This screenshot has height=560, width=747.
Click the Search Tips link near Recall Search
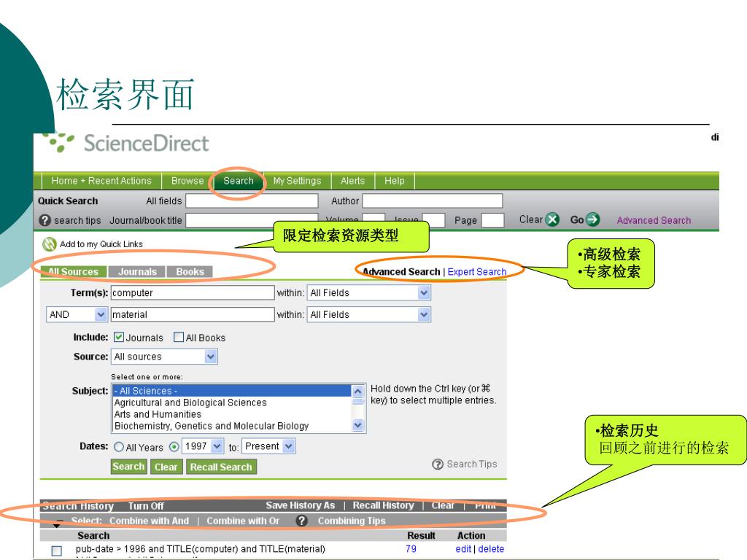click(472, 464)
